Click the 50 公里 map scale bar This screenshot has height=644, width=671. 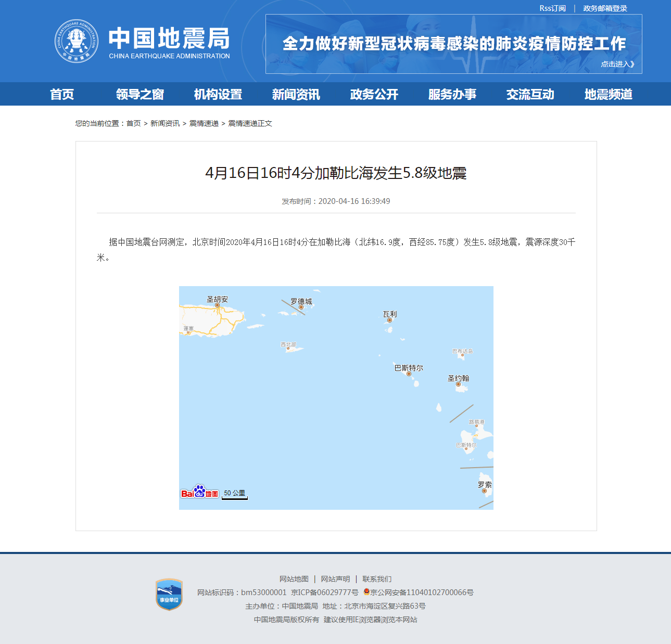[x=234, y=494]
